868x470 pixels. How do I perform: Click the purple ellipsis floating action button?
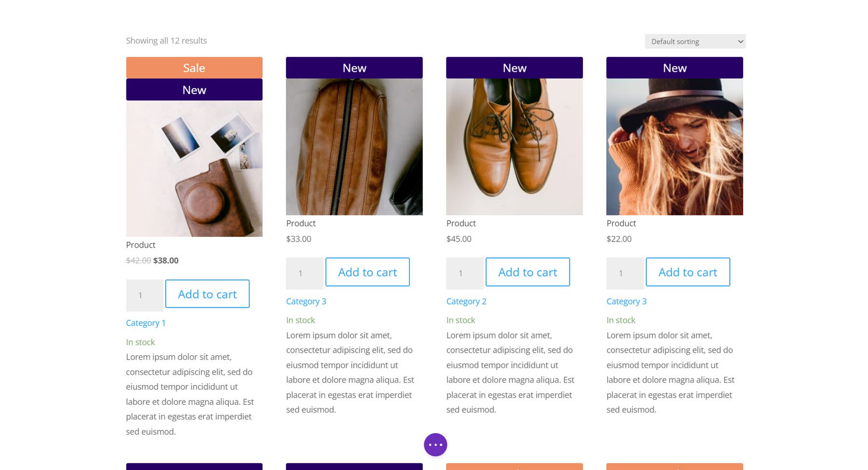435,444
